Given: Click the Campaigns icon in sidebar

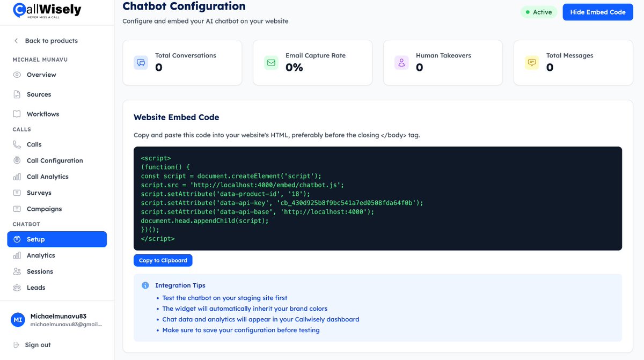Looking at the screenshot, I should pyautogui.click(x=17, y=209).
